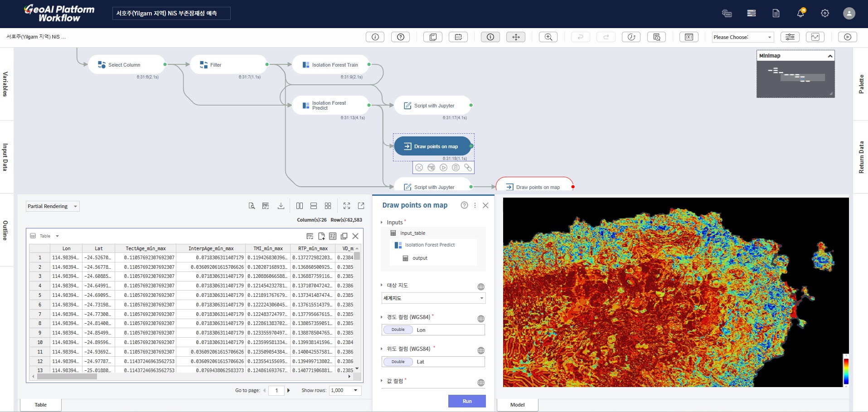The height and width of the screenshot is (412, 868).
Task: Click the Table tab at the bottom
Action: click(40, 405)
